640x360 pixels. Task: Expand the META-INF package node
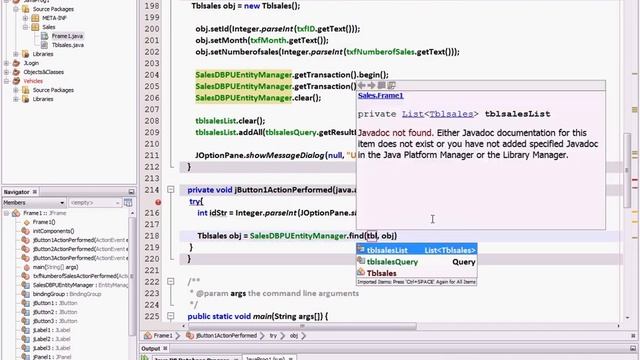25,18
